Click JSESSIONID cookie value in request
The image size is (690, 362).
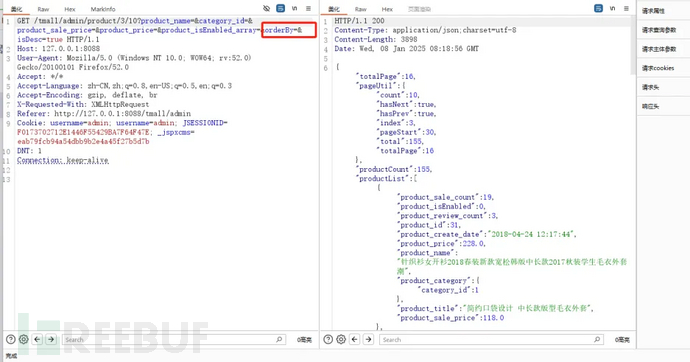[x=83, y=132]
